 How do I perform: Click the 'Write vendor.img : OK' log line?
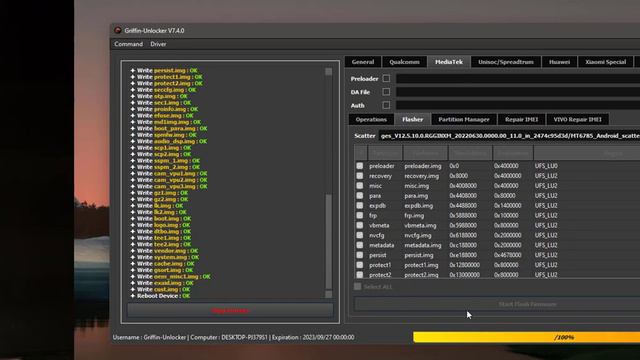164,251
